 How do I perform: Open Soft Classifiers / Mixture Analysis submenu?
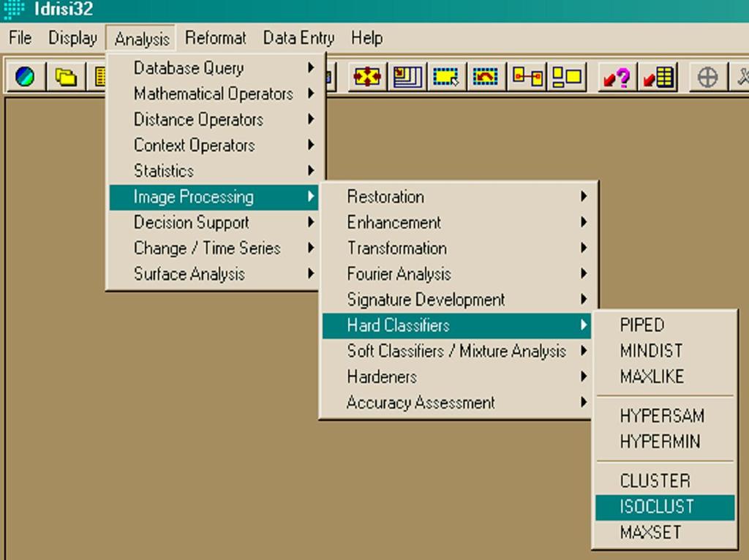[457, 352]
